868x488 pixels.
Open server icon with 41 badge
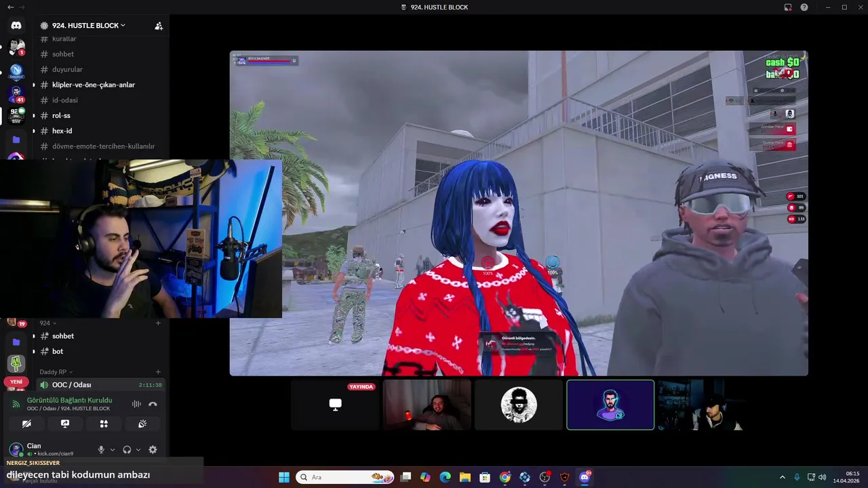pos(16,93)
